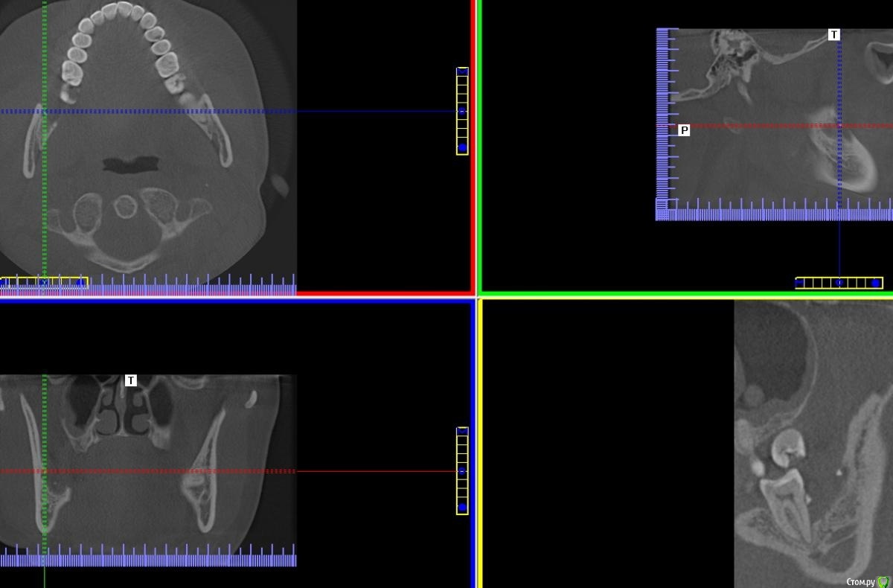Viewport: 893px width, 588px height.
Task: Click the bottom dot of the coronal view's vertical slider
Action: (x=462, y=508)
